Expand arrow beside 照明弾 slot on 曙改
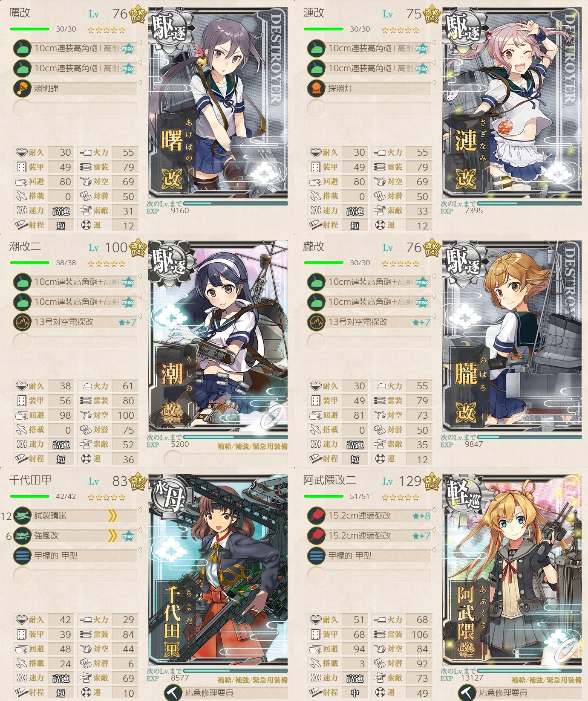This screenshot has width=588, height=701. pyautogui.click(x=139, y=83)
